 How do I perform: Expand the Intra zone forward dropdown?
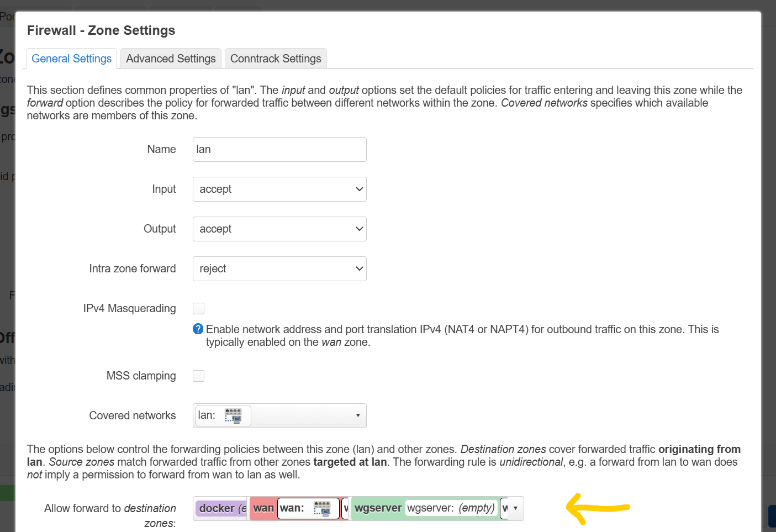(279, 268)
